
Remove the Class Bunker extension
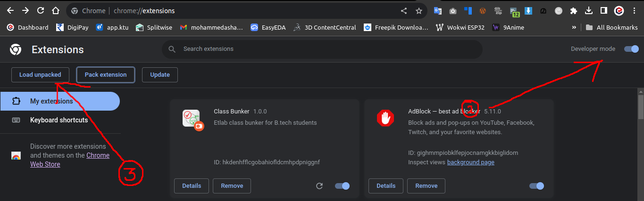[x=232, y=186]
